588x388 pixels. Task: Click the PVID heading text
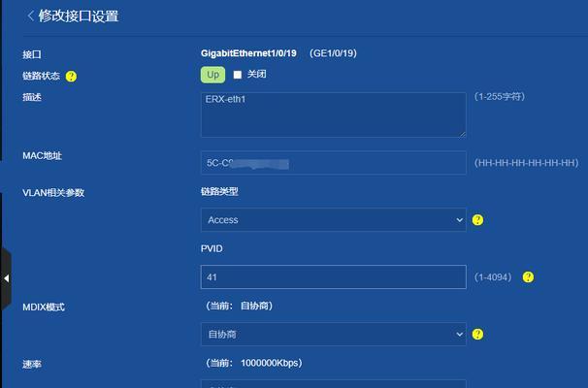pyautogui.click(x=212, y=248)
